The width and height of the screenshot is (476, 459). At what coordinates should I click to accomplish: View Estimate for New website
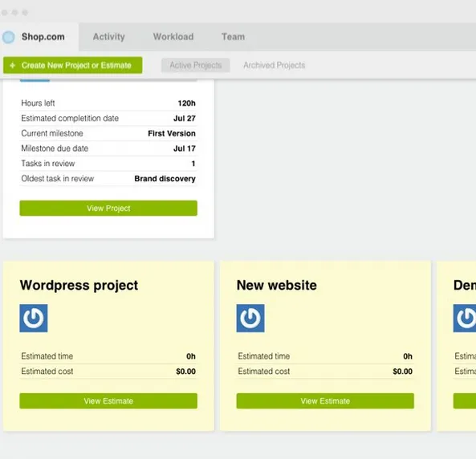[325, 401]
